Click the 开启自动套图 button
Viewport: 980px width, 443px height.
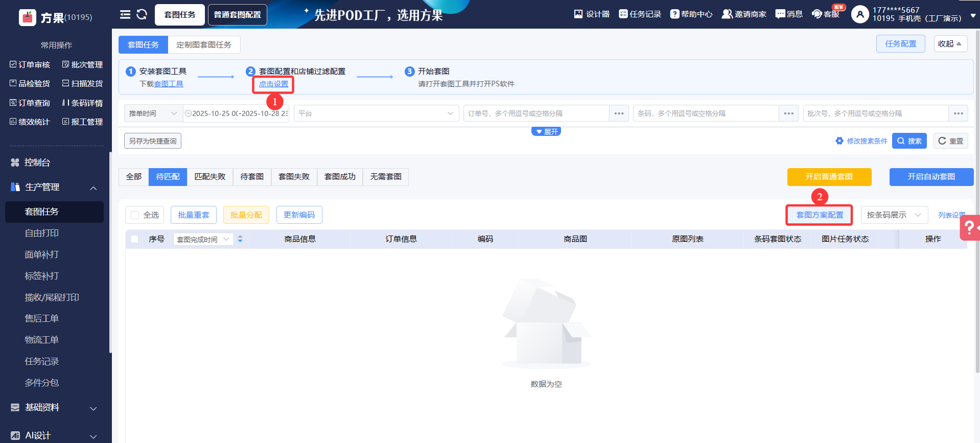[x=931, y=177]
